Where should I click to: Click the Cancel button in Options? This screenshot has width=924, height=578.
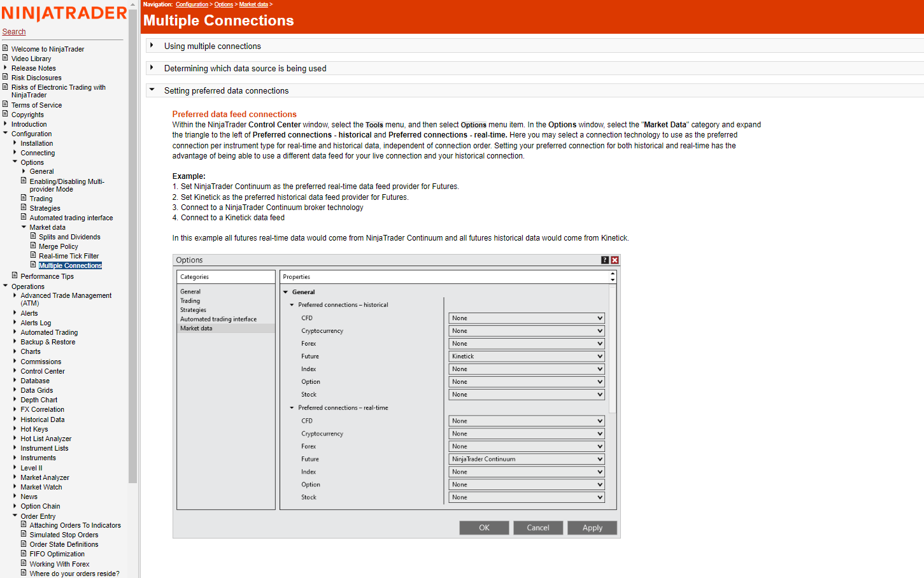(538, 528)
